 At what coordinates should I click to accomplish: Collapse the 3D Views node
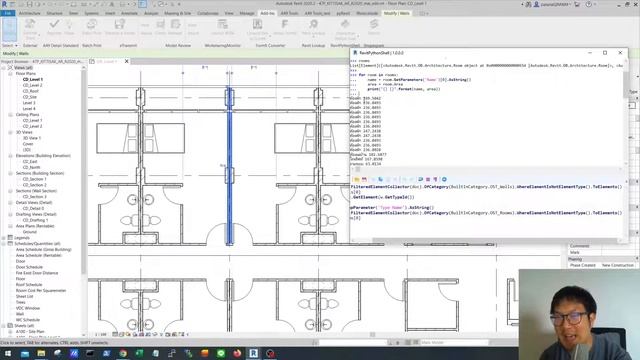coord(10,132)
